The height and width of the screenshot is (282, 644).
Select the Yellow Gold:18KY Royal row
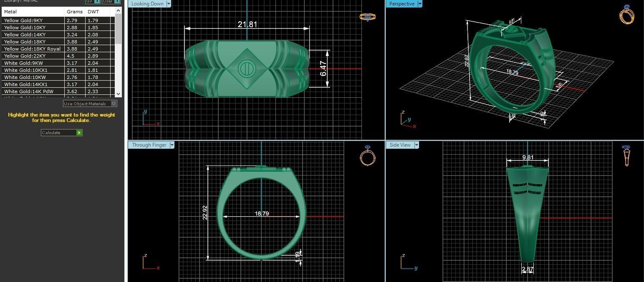pyautogui.click(x=58, y=49)
